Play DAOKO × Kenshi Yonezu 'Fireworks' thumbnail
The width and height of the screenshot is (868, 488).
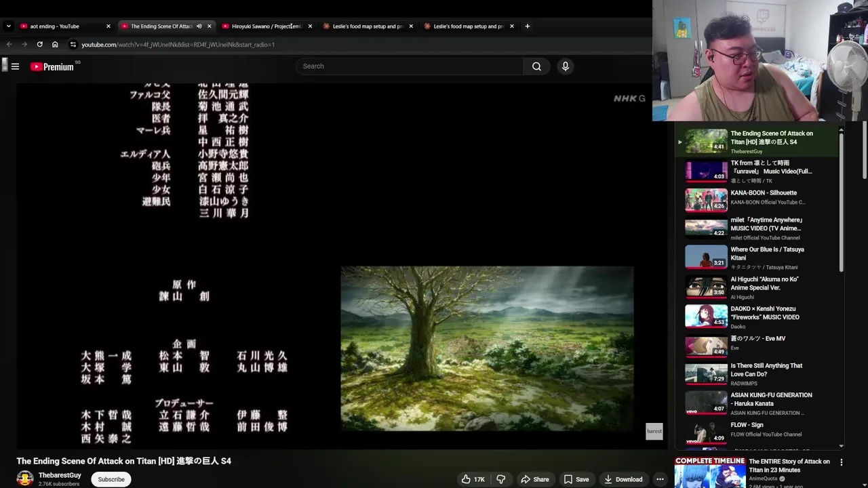[x=706, y=317]
